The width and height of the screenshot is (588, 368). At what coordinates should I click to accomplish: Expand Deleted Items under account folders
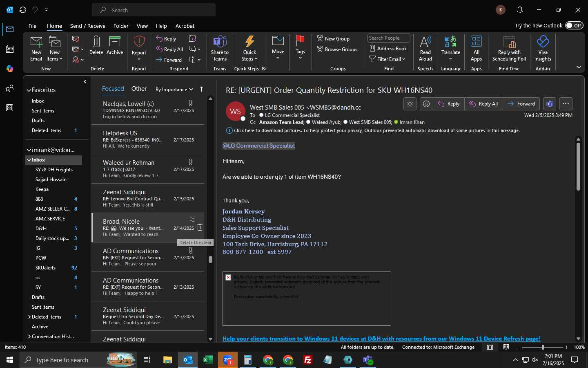pyautogui.click(x=29, y=317)
